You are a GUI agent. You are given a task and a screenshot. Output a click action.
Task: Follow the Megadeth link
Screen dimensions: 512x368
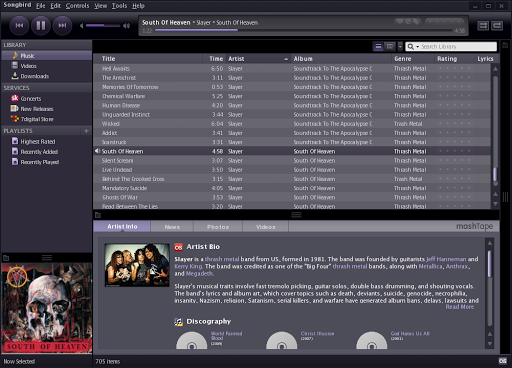tap(199, 274)
